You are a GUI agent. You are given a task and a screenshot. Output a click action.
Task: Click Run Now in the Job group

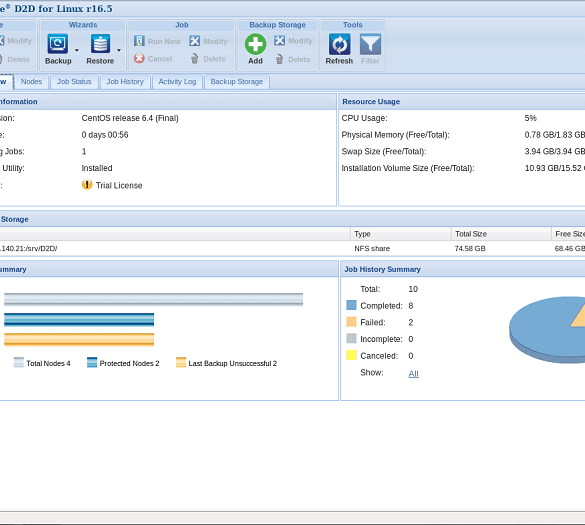157,41
